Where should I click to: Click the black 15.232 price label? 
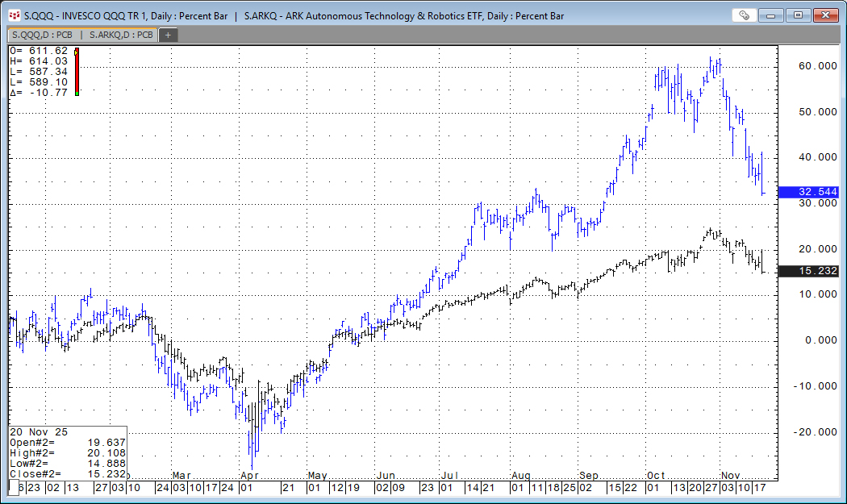pyautogui.click(x=809, y=272)
